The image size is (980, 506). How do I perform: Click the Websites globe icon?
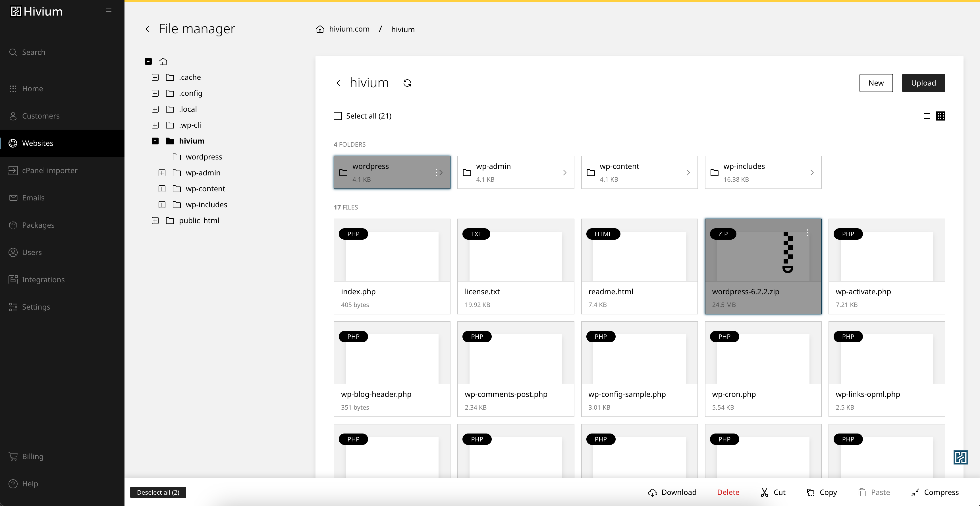pos(13,143)
